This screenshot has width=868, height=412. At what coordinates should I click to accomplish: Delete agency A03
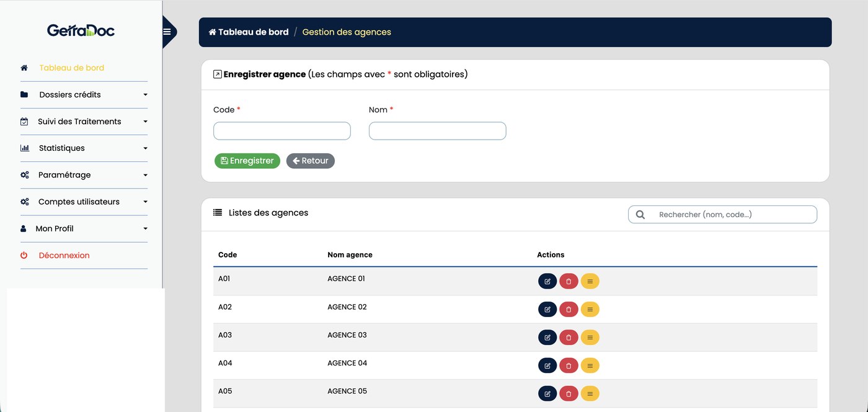[x=569, y=338]
